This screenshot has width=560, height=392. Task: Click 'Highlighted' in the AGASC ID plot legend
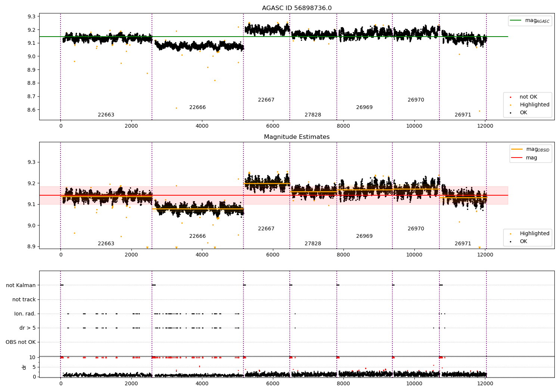point(534,105)
